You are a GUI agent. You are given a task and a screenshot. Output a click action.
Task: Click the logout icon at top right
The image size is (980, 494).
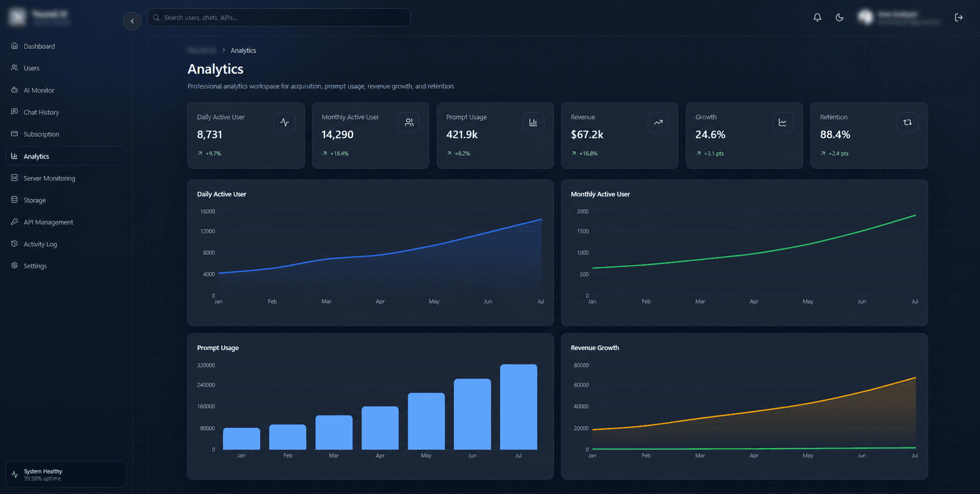point(958,17)
